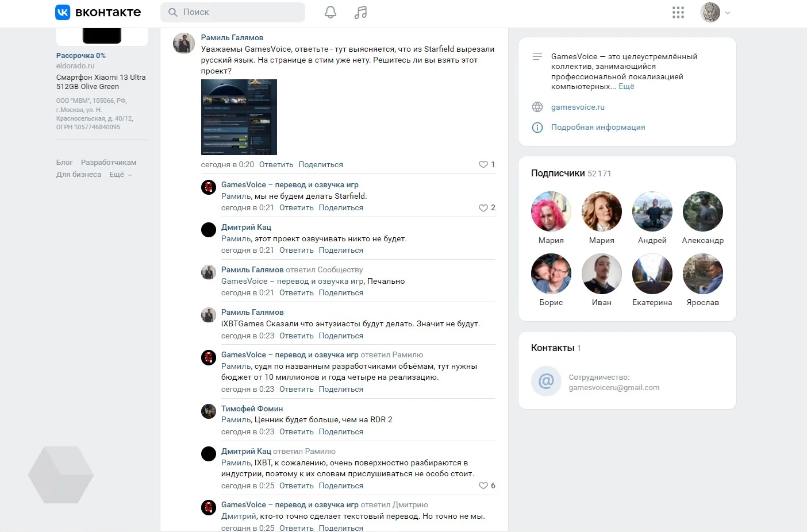Viewport: 807px width, 532px height.
Task: Open 'GamesVoice – перевод и озвучка игр' in the текстовый перевод reply
Action: [x=290, y=505]
